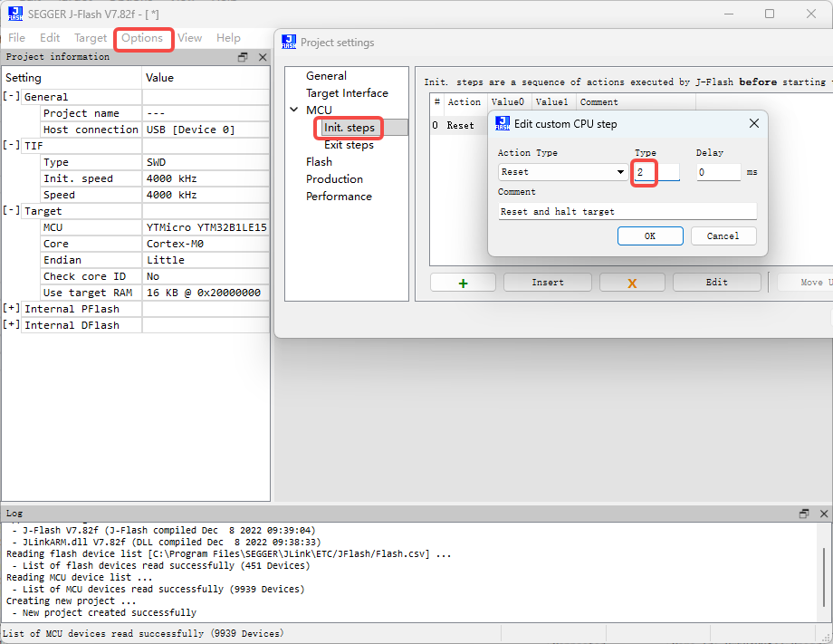Float the Log panel
This screenshot has width=833, height=644.
804,514
